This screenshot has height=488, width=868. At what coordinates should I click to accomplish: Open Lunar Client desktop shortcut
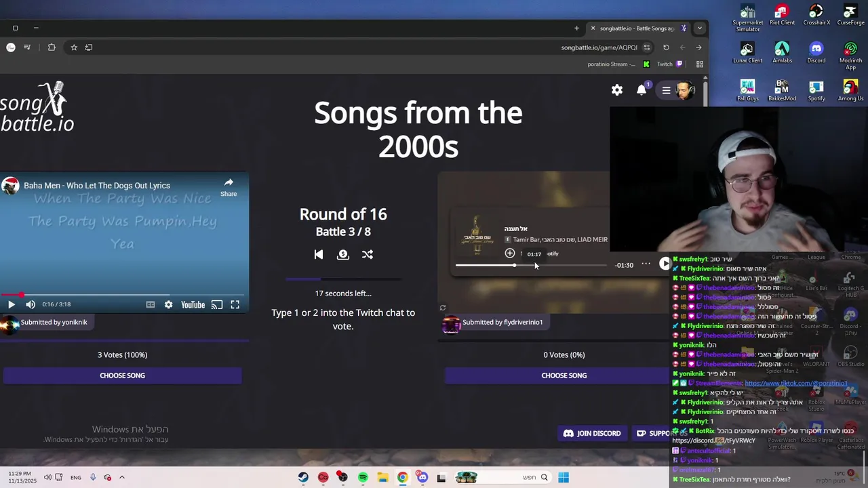click(x=748, y=53)
